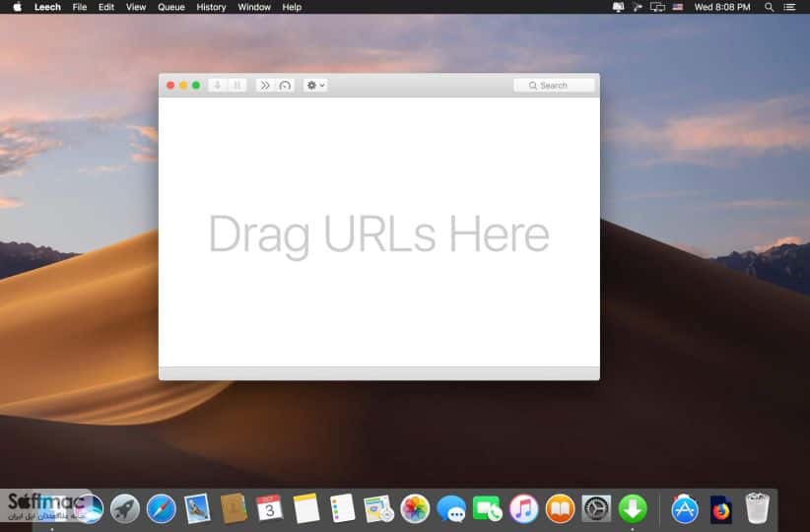Open iTunes from the Dock

524,508
